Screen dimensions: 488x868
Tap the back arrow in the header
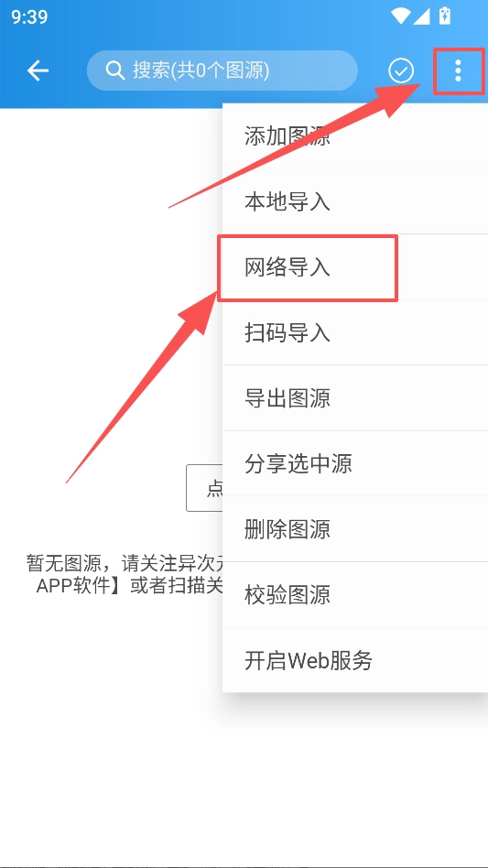[x=38, y=71]
